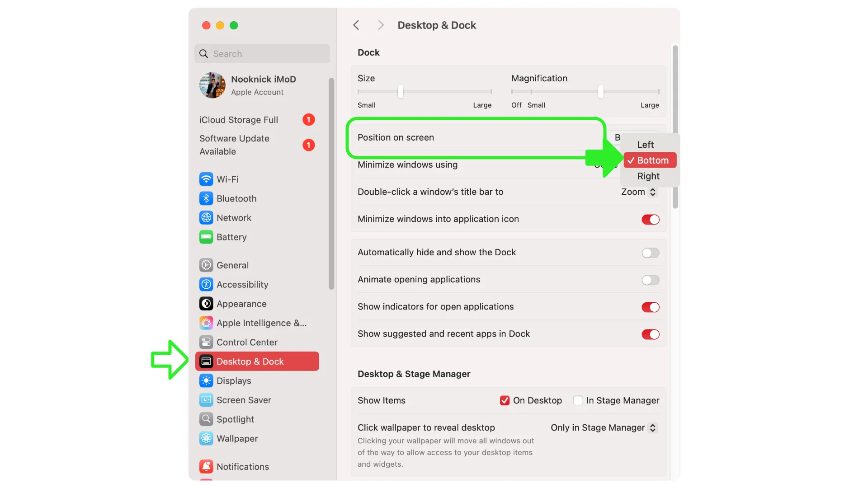The image size is (868, 488).
Task: Choose Left from position menu
Action: tap(645, 145)
